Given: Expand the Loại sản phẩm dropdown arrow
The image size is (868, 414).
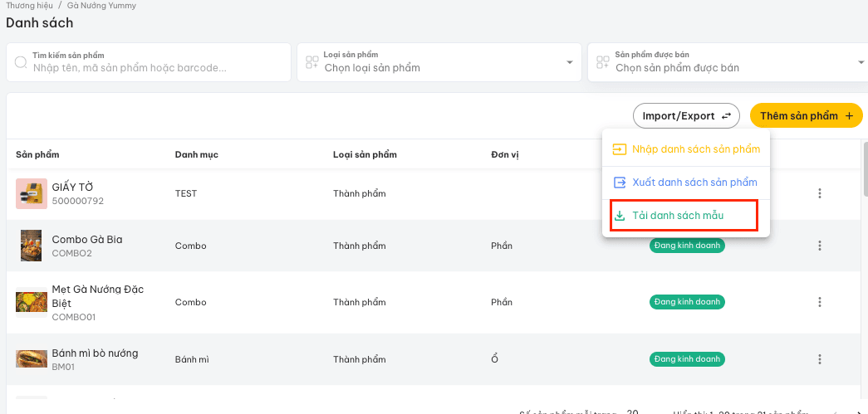Looking at the screenshot, I should pyautogui.click(x=570, y=62).
